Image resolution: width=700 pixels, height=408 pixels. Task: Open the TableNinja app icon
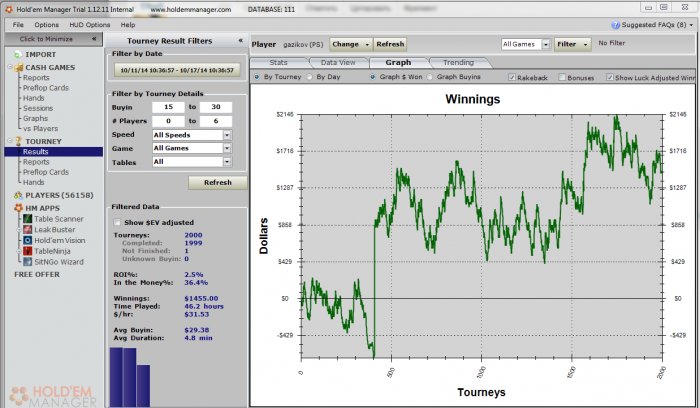(x=28, y=251)
